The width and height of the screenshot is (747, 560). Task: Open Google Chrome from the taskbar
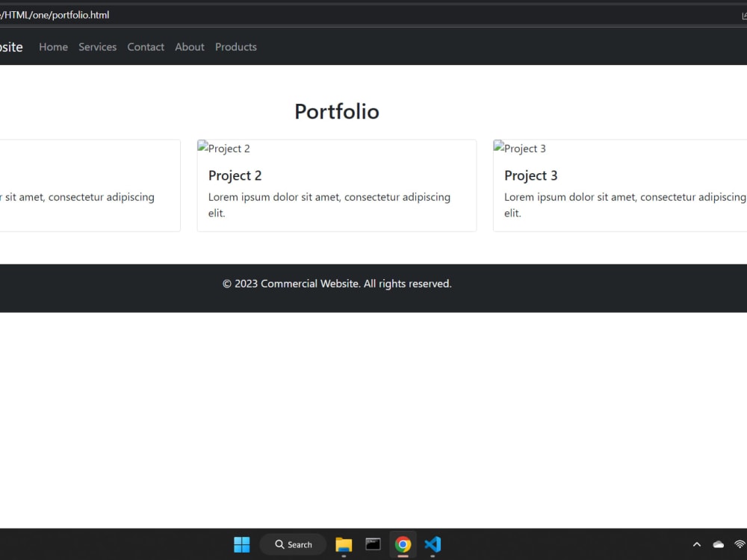tap(403, 544)
